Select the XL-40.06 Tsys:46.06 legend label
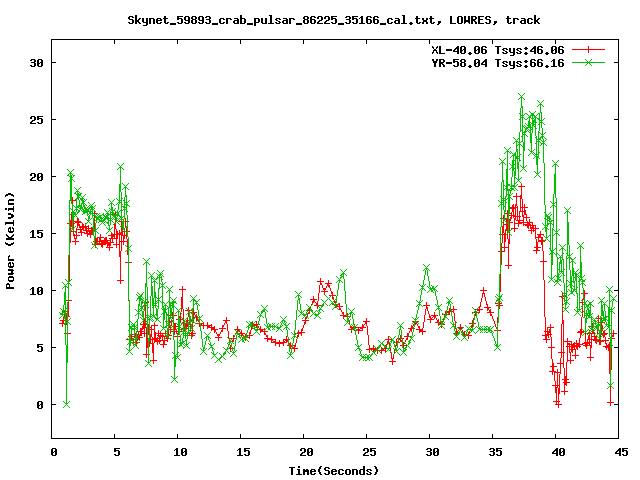Screen dimensions: 640x480 (x=498, y=50)
